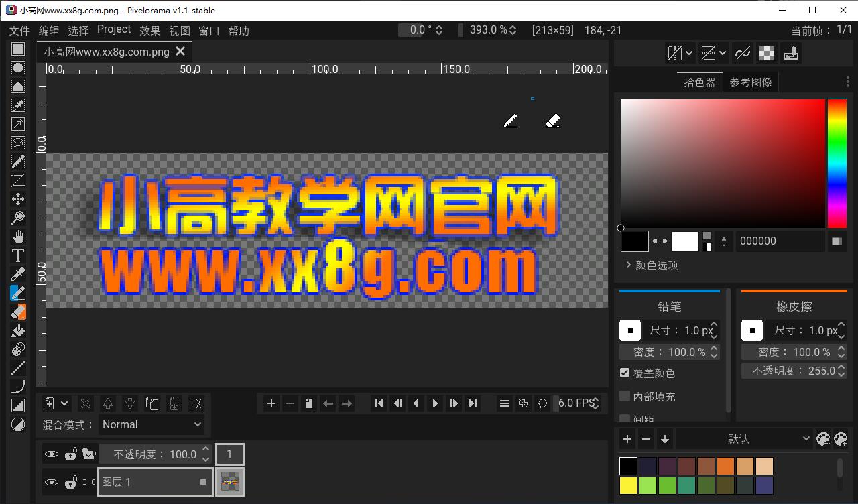Open the 文件 menu
The image size is (858, 504).
(19, 30)
